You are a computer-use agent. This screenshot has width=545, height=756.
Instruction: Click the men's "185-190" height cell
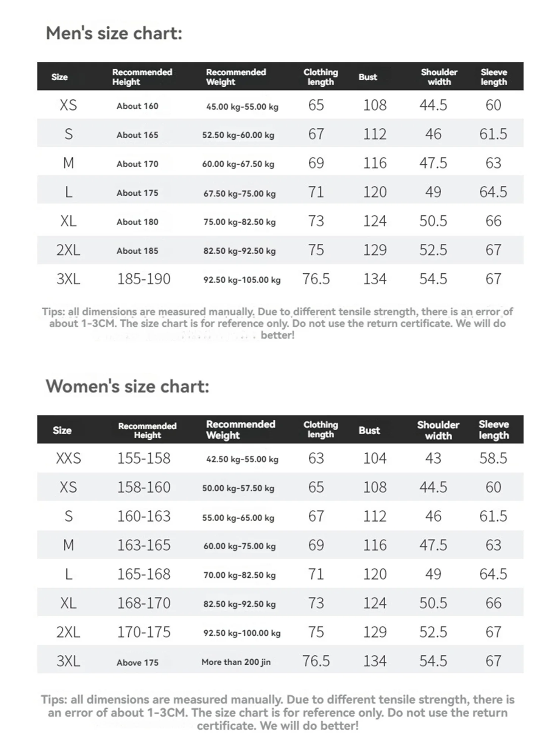click(144, 279)
